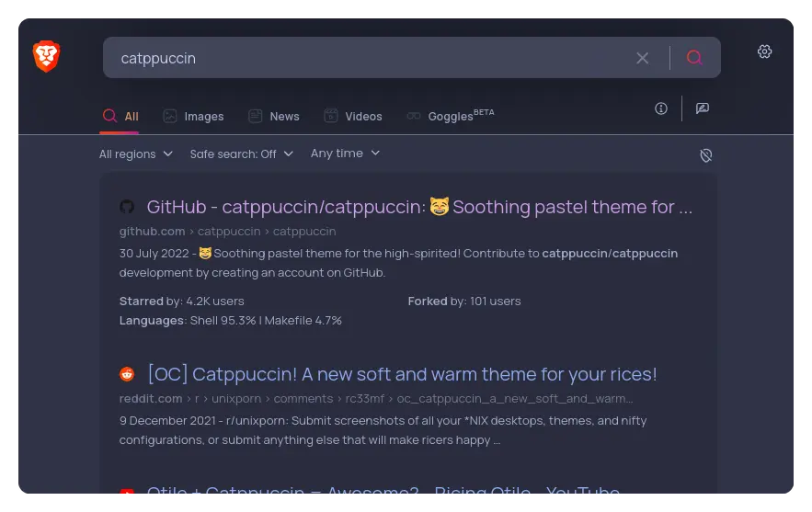Viewport: 812px width, 512px height.
Task: Open the Goggles BETA tab
Action: [x=450, y=116]
